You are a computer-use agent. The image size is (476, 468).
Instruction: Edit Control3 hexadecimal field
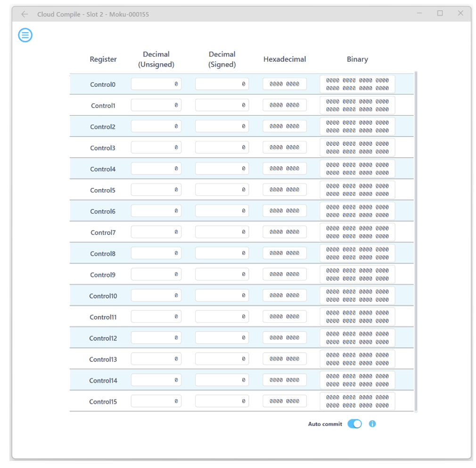pos(285,147)
